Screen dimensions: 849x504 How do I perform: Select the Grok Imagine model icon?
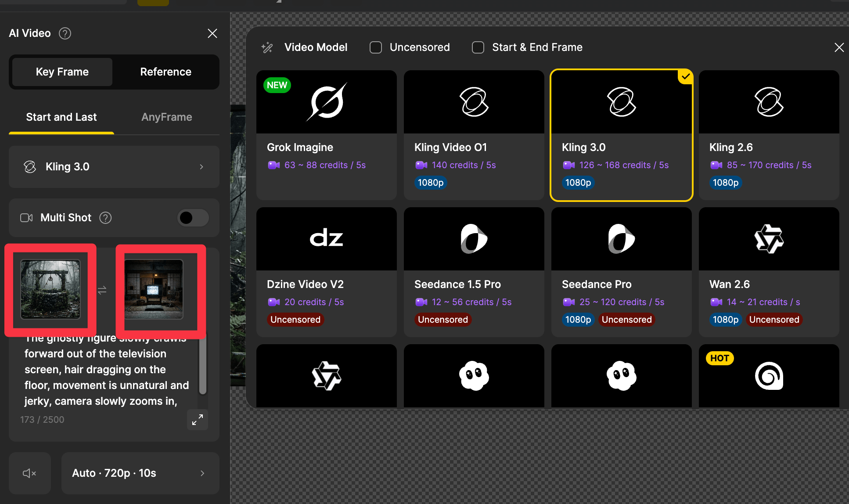coord(326,102)
